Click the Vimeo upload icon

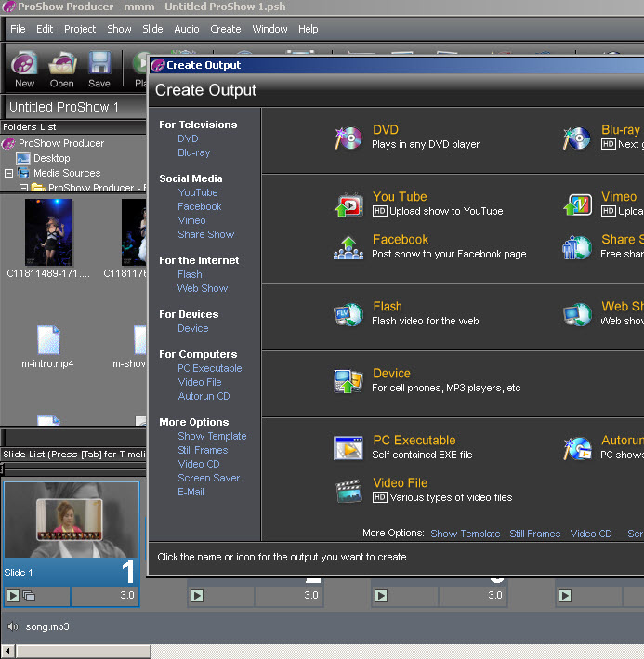[x=577, y=204]
